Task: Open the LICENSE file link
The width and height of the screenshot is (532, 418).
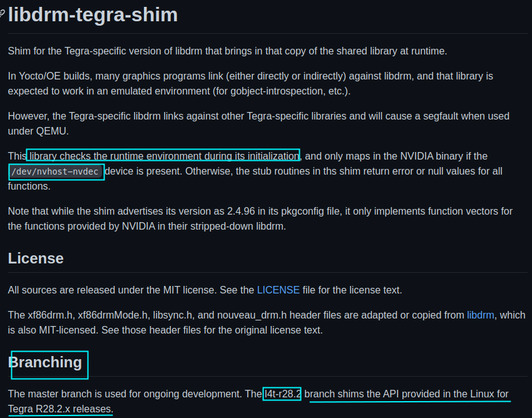Action: (x=279, y=290)
